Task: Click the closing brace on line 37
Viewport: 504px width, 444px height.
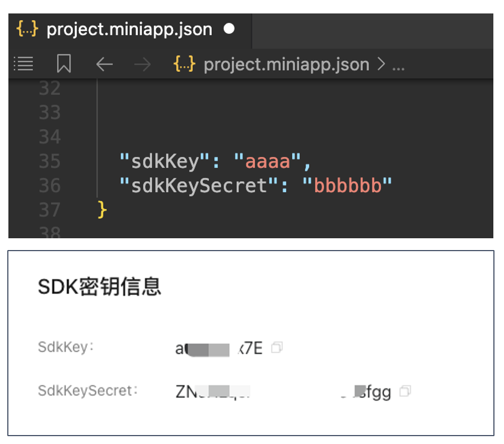Action: point(102,210)
